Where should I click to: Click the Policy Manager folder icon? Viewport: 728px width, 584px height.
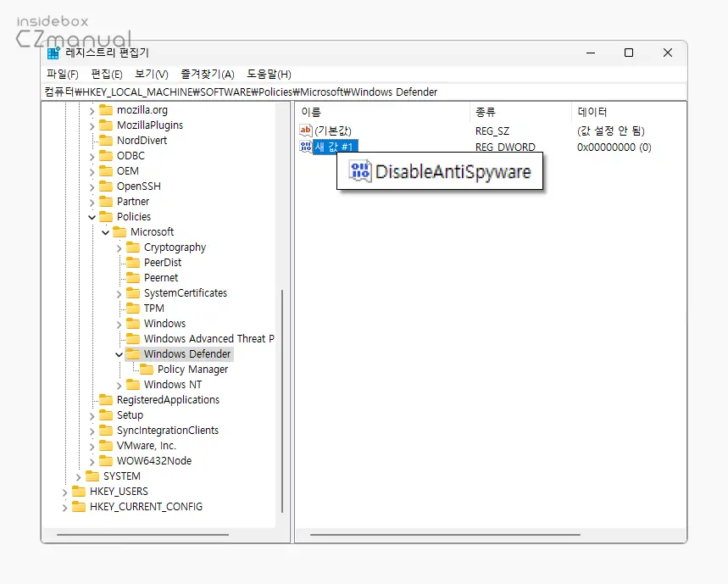[147, 370]
